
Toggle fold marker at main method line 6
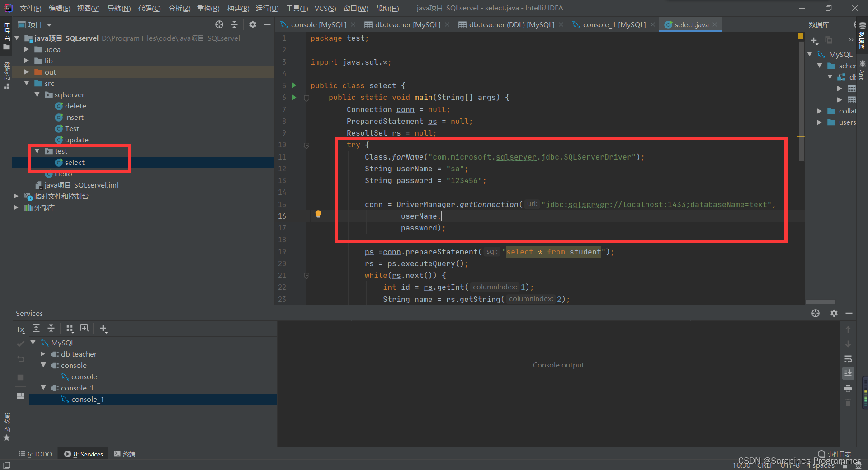(307, 98)
